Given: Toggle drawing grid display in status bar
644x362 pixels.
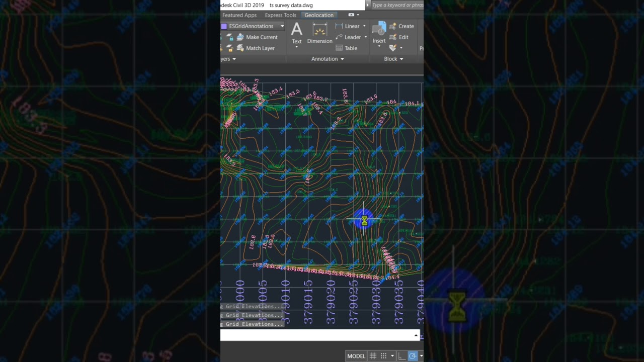Looking at the screenshot, I should point(373,356).
